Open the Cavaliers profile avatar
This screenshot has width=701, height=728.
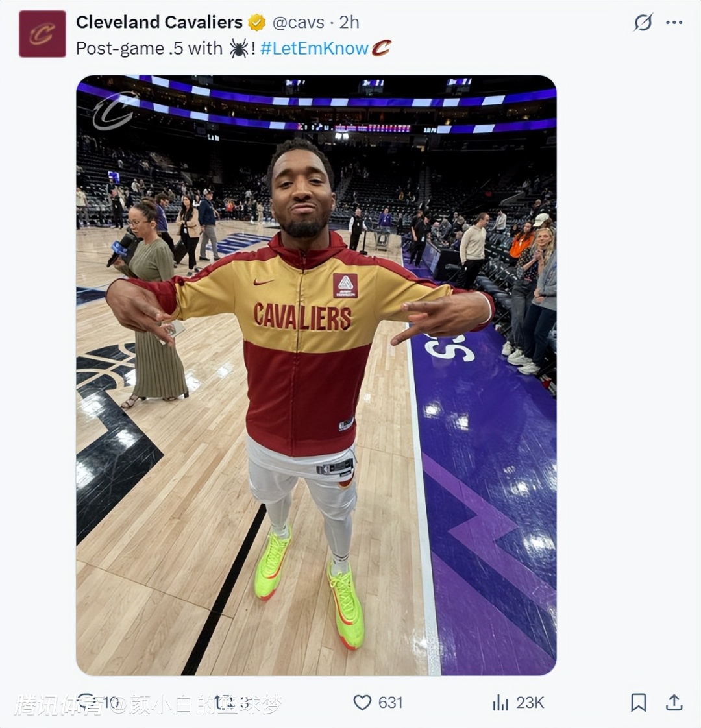click(42, 34)
